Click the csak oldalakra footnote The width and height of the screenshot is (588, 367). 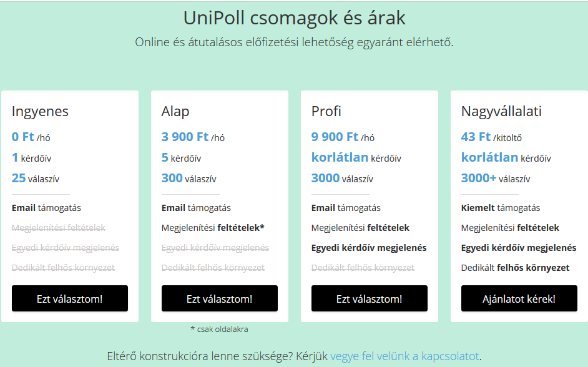pos(219,329)
